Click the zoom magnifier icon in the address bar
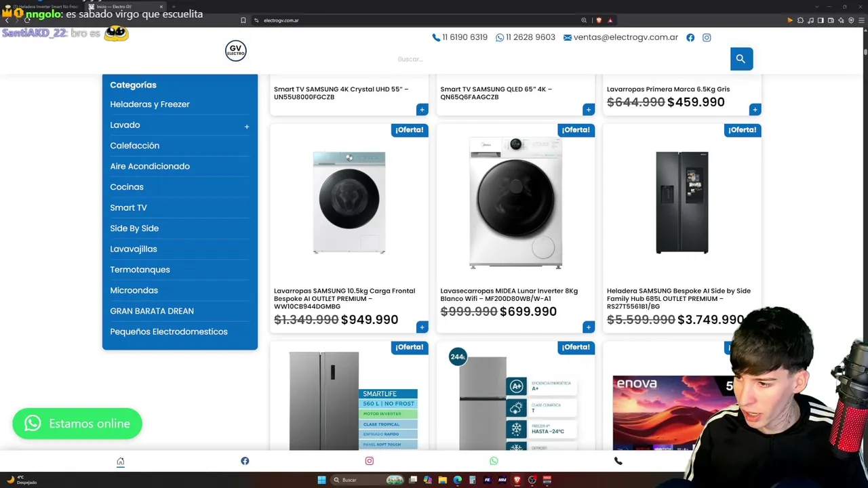The image size is (868, 488). coord(584,20)
